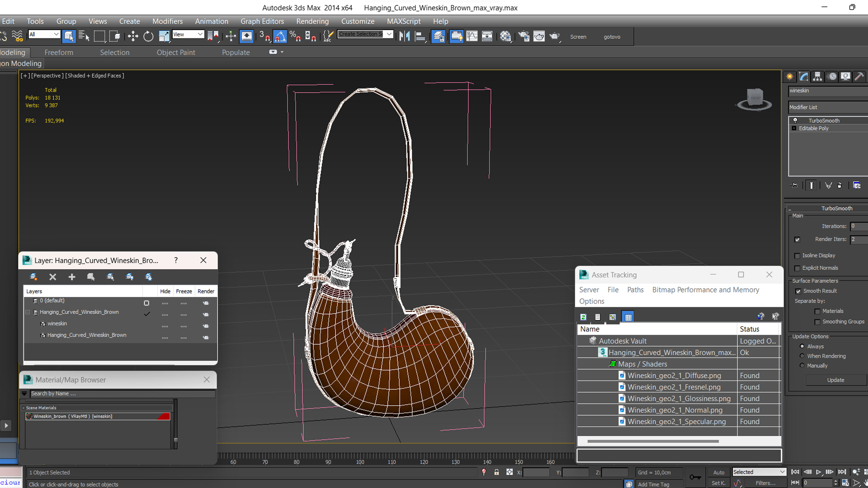Screen dimensions: 868x488
Task: Check Separate by Smoothing Groups
Action: (817, 322)
